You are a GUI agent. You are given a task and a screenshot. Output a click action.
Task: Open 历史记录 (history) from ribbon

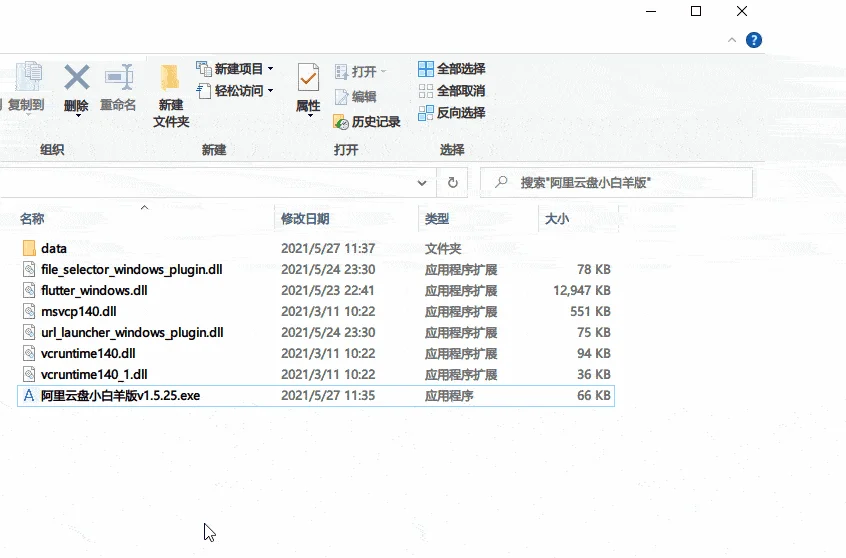point(367,122)
